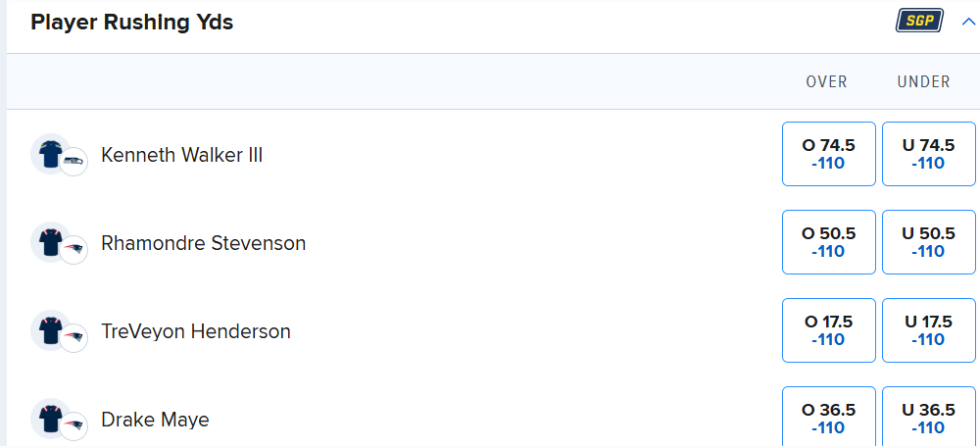Choose Over 36.5 for Drake Maye
The width and height of the screenshot is (980, 448).
tap(828, 418)
